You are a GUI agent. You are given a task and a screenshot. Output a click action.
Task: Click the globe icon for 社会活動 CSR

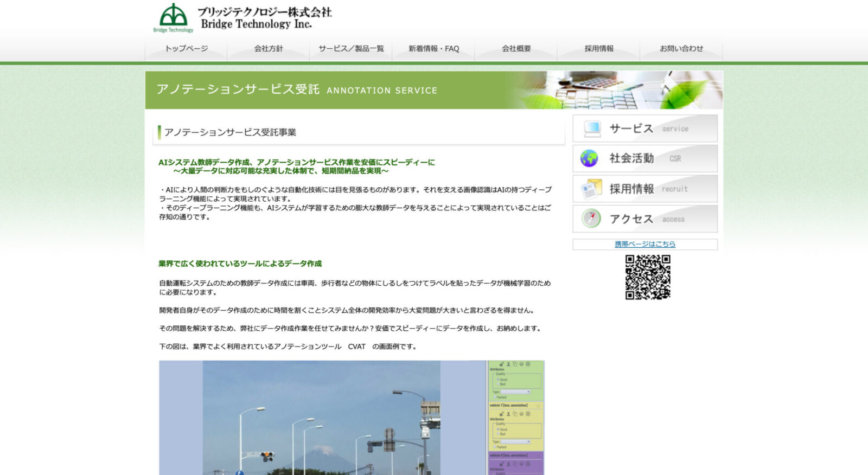pyautogui.click(x=589, y=158)
